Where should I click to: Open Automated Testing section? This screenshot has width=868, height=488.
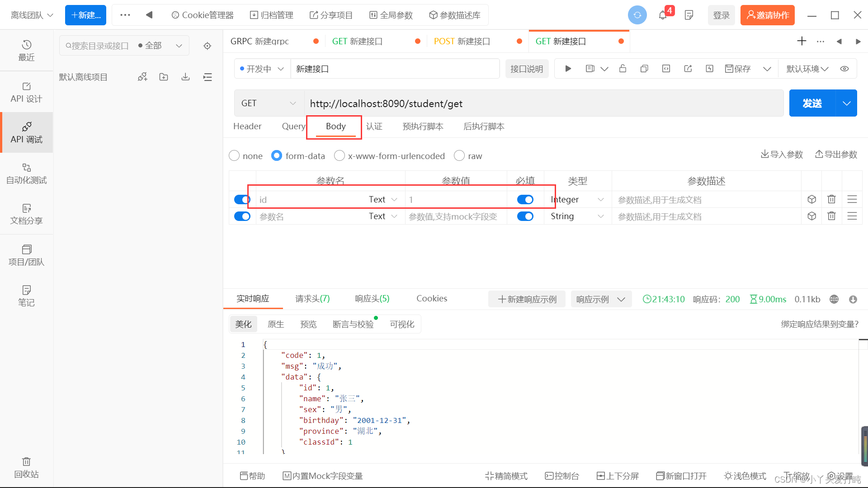point(26,174)
